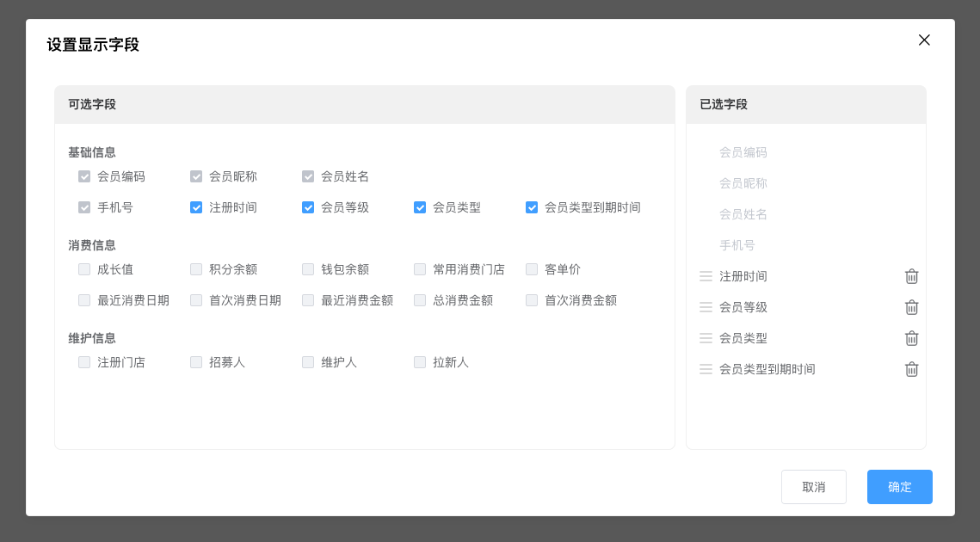Click the disabled 会员姓名 checkbox
Viewport: 980px width, 542px height.
pyautogui.click(x=308, y=176)
